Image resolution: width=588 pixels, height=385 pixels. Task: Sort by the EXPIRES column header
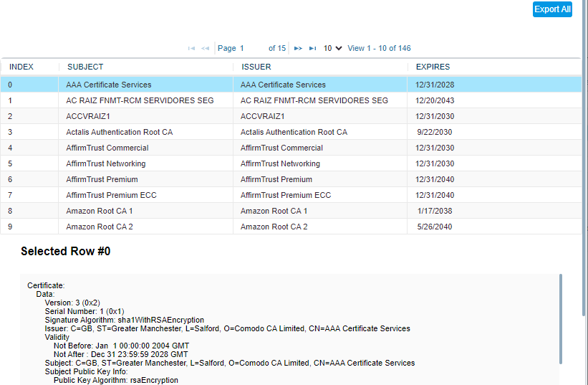pos(433,67)
